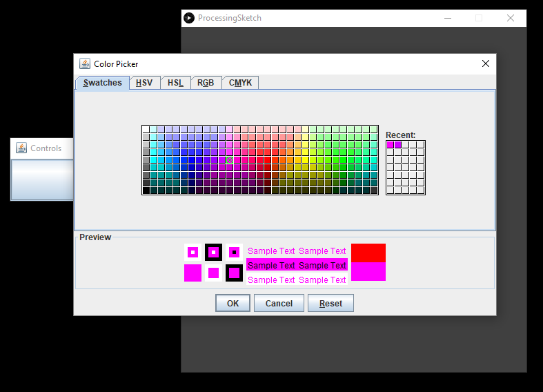Choose the first magenta swatch under Recent
Screen dimensions: 543x392
391,145
